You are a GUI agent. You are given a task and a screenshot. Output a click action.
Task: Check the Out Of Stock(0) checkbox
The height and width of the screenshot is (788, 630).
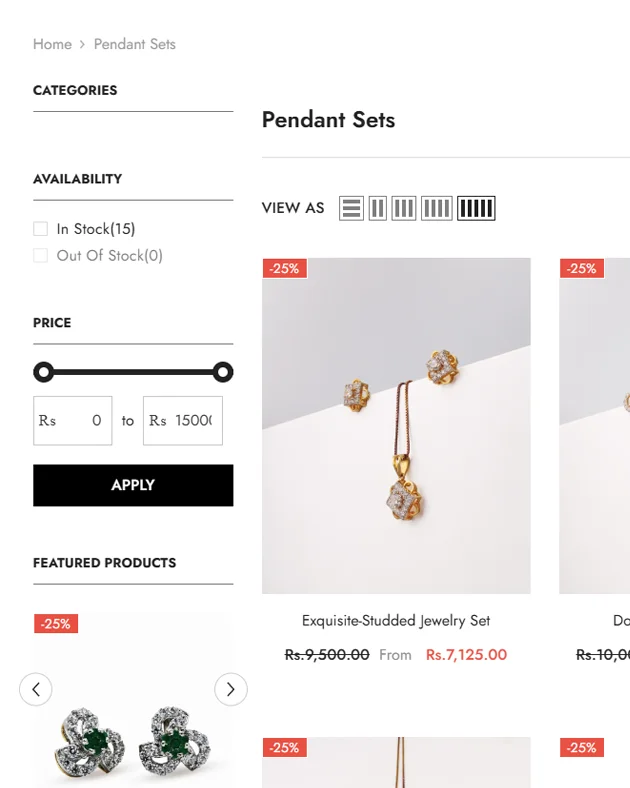click(x=41, y=256)
